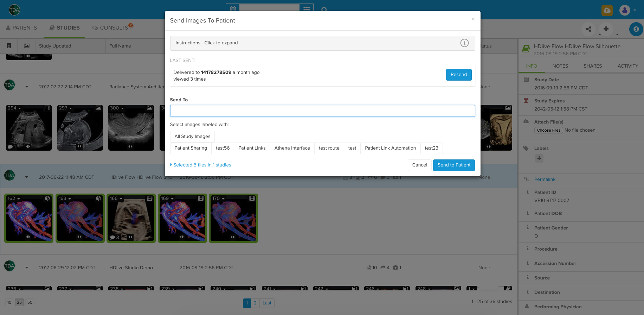Select the test route label
The height and width of the screenshot is (315, 644).
[329, 148]
